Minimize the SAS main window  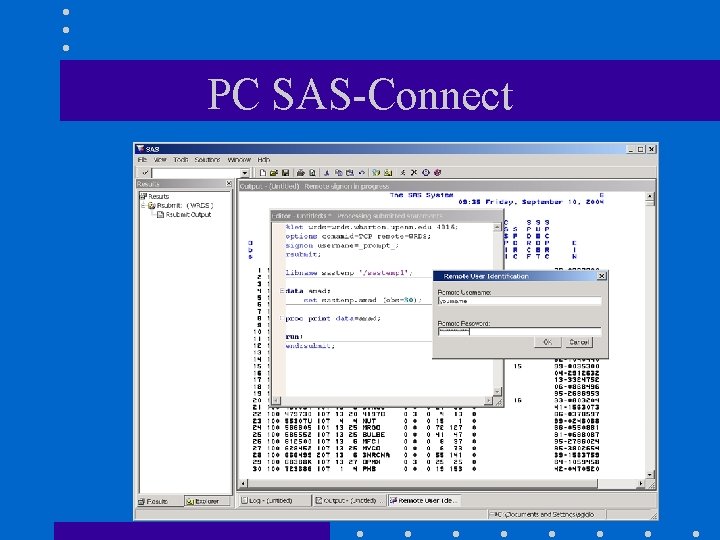click(631, 149)
